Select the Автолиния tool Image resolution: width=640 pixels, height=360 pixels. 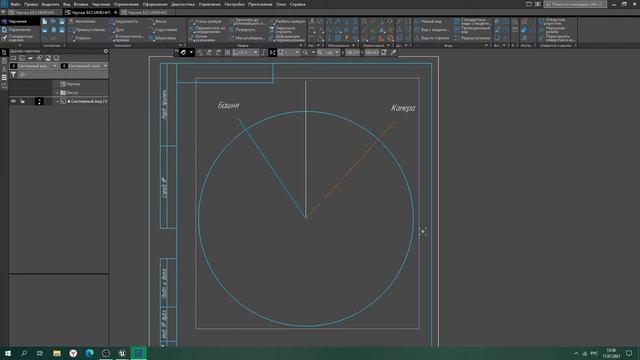coord(83,21)
